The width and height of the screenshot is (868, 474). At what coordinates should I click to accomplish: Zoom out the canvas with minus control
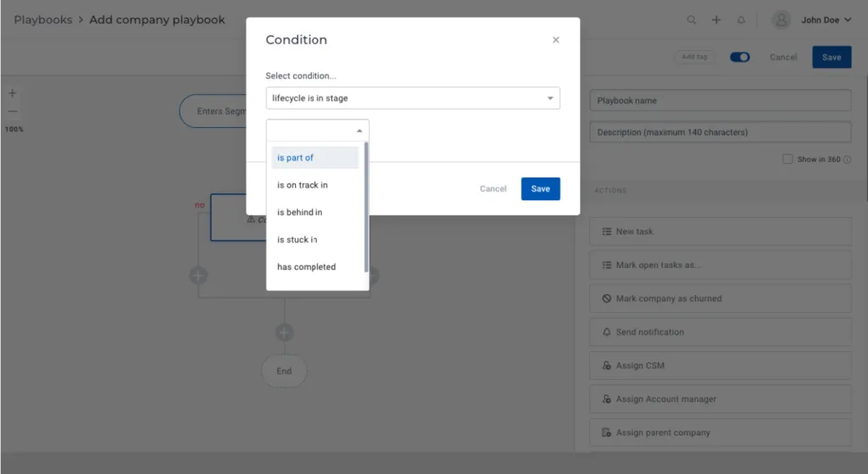point(12,111)
